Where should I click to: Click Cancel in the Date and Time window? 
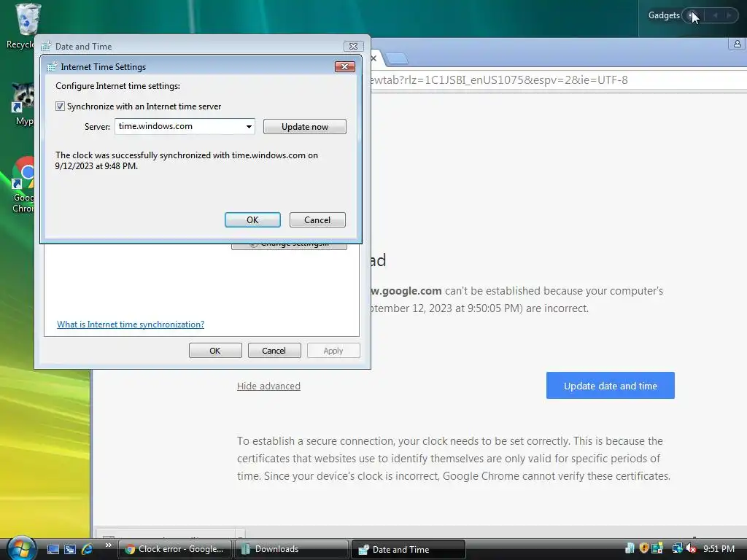274,351
